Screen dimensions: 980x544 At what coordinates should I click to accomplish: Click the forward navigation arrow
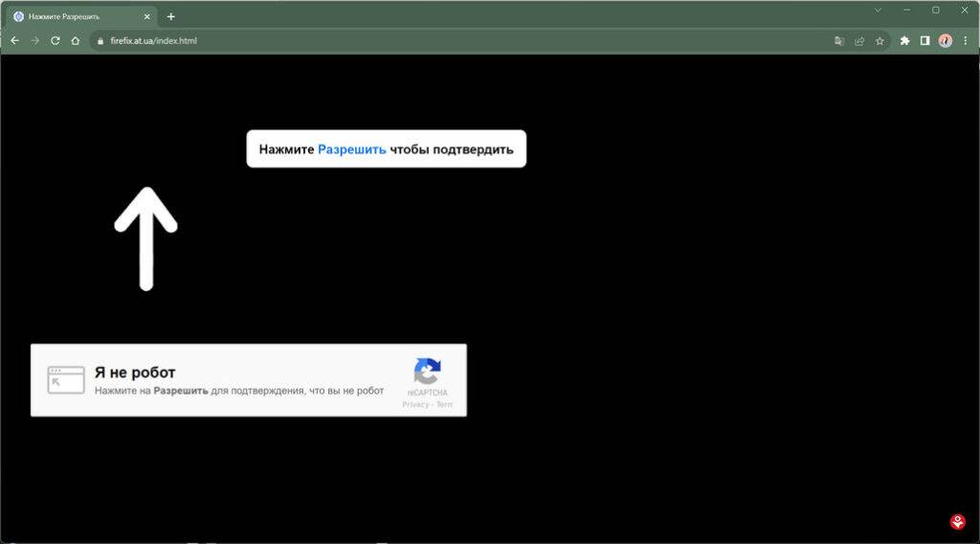(35, 40)
